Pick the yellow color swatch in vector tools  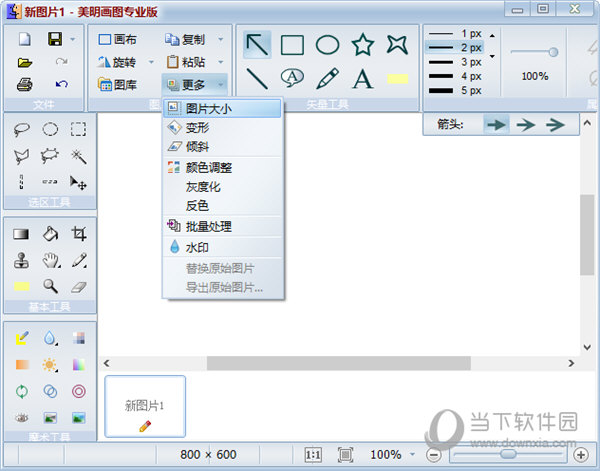pyautogui.click(x=398, y=79)
